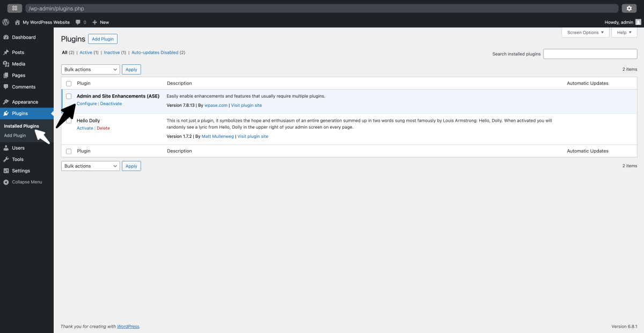Select the Admin and Site Enhancements checkbox

69,96
